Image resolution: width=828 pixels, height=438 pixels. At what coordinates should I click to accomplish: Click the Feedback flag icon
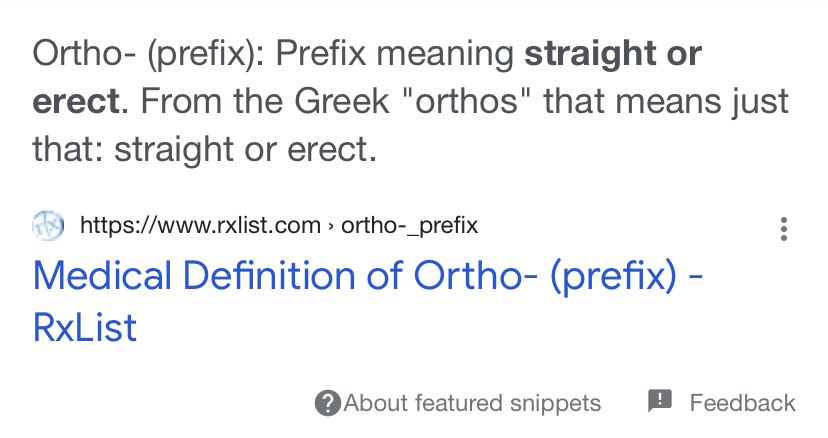pyautogui.click(x=660, y=400)
